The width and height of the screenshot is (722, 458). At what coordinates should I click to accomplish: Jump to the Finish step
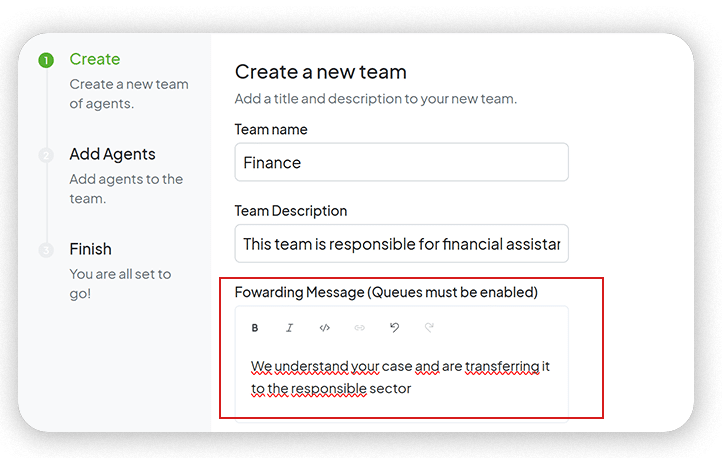[x=90, y=249]
